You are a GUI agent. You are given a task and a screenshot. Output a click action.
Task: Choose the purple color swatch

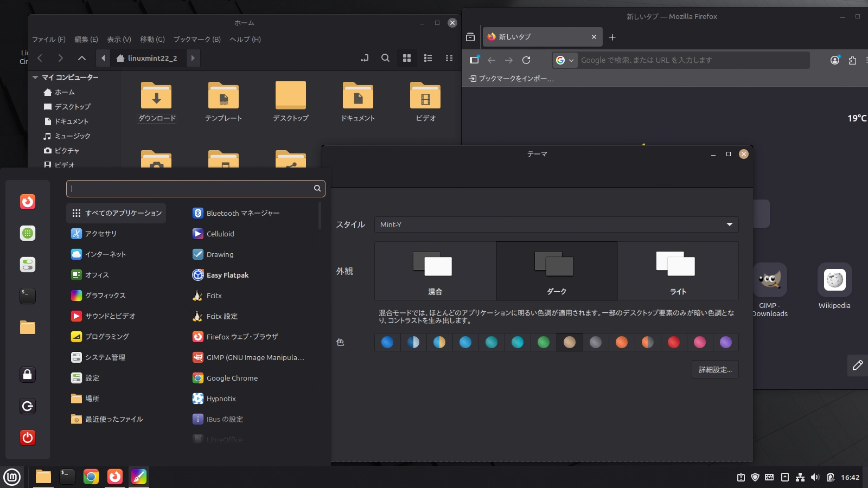[x=726, y=342]
